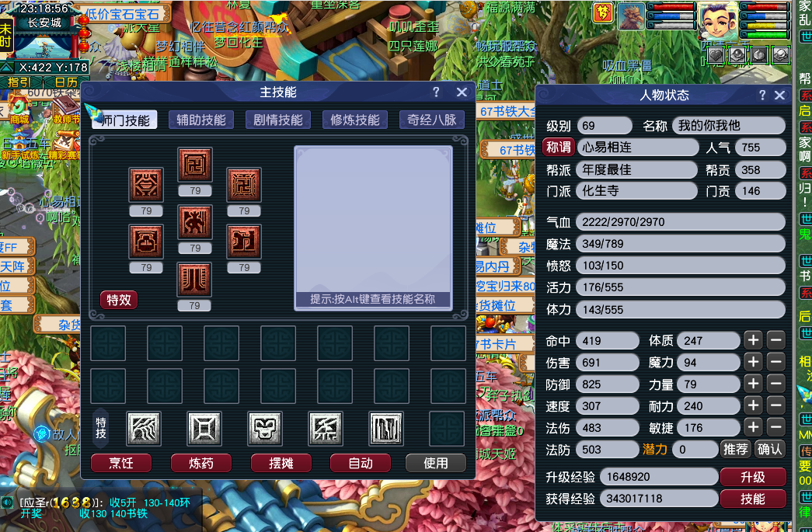Select the red kneeling-figure skill icon at right
The height and width of the screenshot is (532, 812).
[244, 242]
